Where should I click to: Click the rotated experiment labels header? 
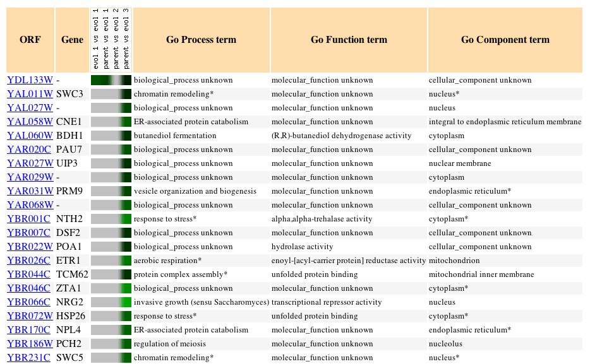pos(111,39)
